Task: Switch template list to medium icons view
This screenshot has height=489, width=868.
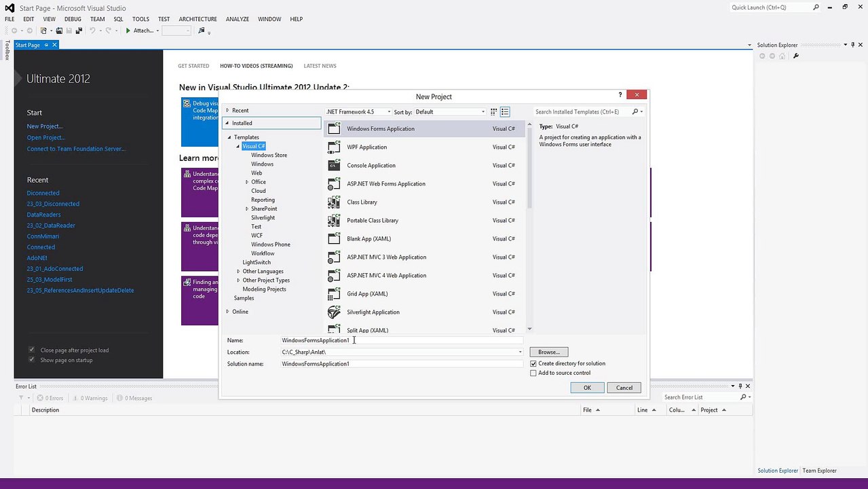Action: (x=505, y=111)
